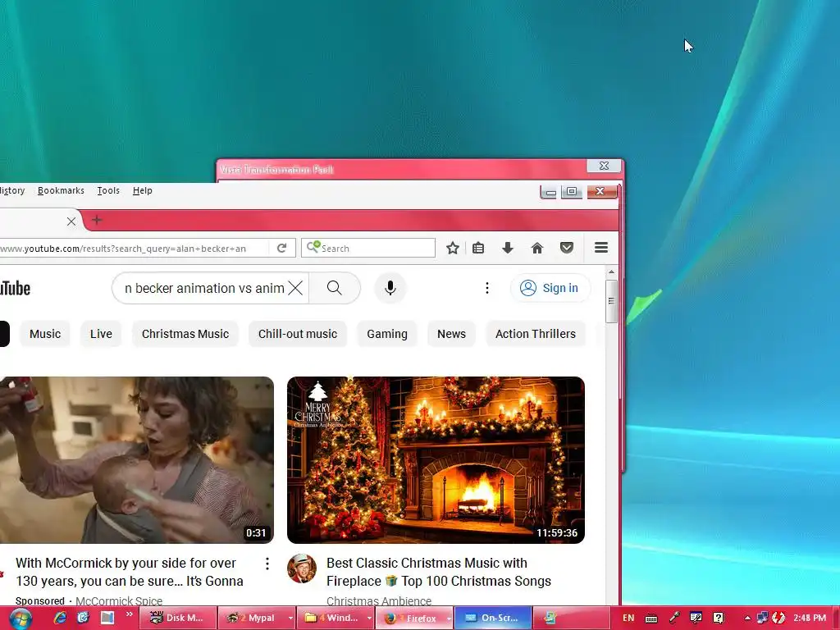Click in the YouTube search text box
The image size is (840, 630).
pos(203,288)
